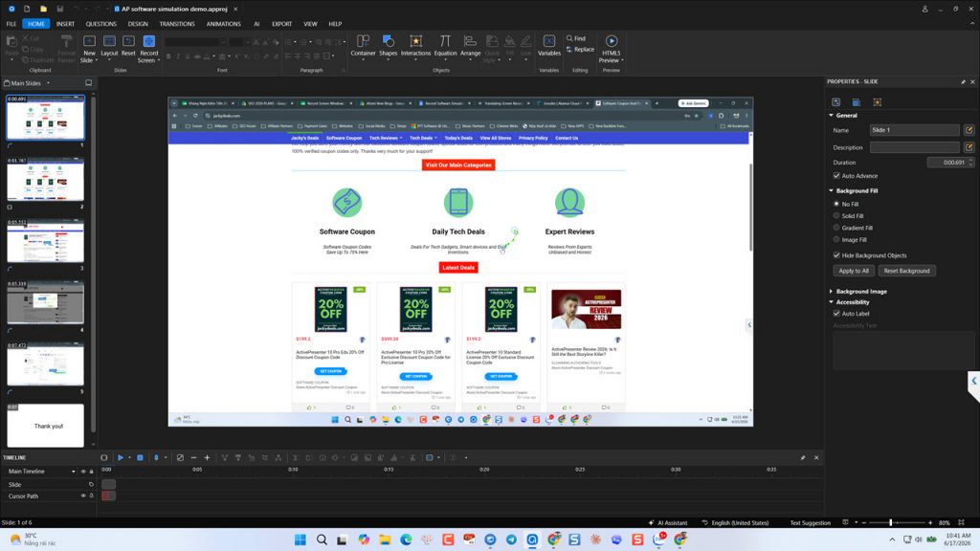The image size is (980, 551).
Task: Click the Apply to All button
Action: click(x=853, y=271)
